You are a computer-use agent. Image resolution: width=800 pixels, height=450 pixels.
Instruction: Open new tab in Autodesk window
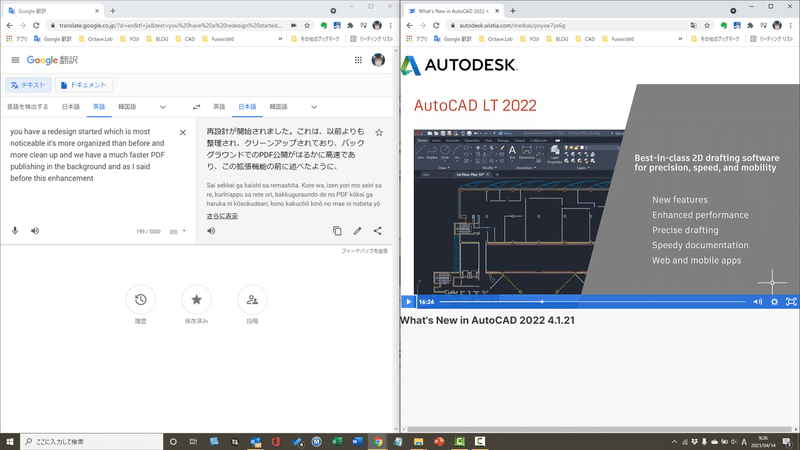click(513, 11)
